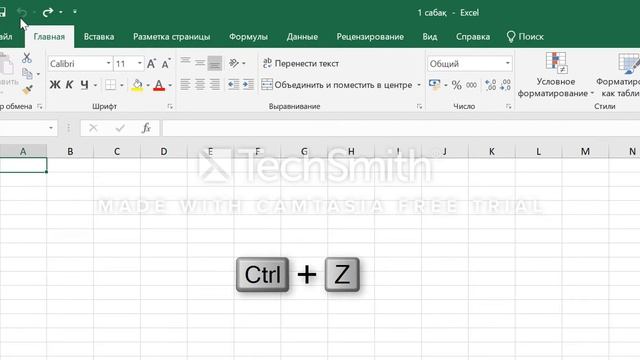
Task: Click the Borders icon
Action: [110, 85]
